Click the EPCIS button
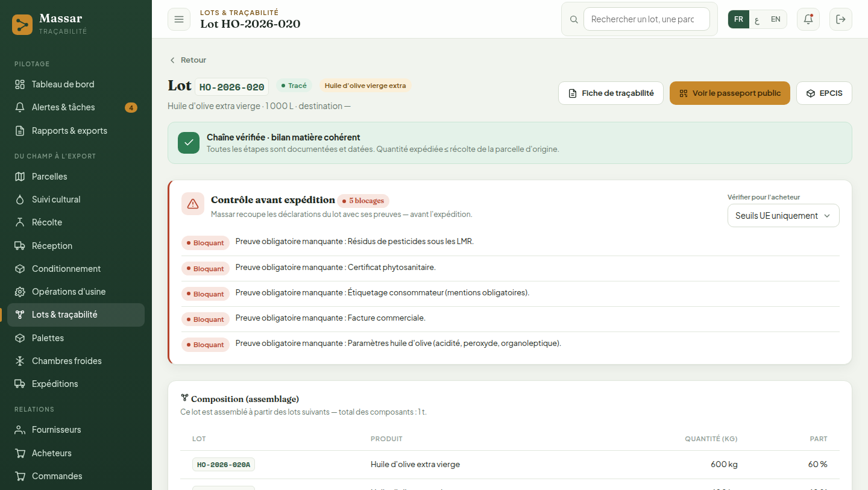 tap(824, 93)
